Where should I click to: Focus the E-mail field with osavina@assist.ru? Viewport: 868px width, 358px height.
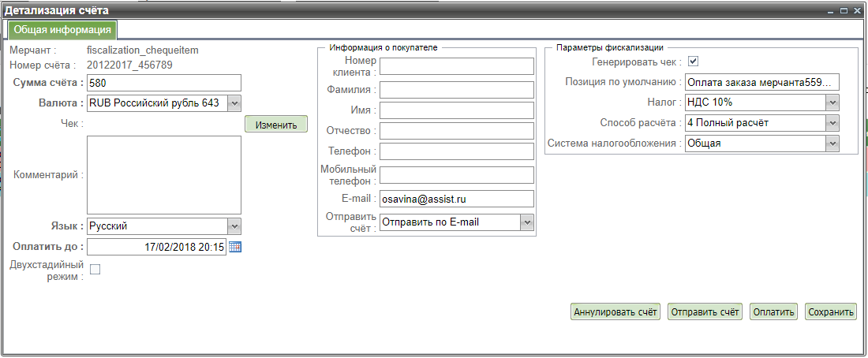[457, 199]
